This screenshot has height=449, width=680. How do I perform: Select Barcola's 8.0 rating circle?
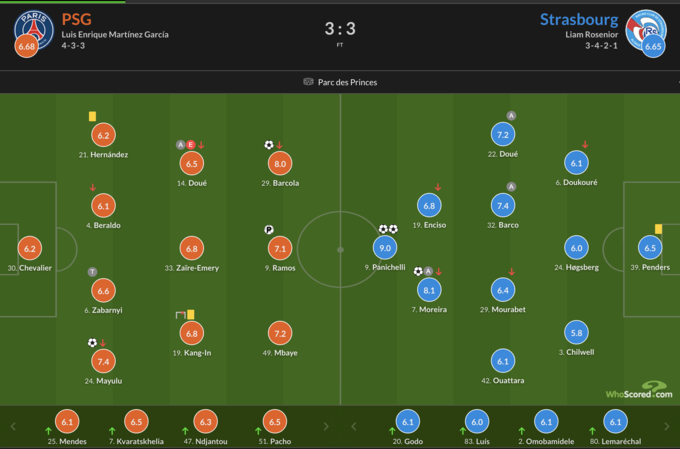click(x=280, y=164)
